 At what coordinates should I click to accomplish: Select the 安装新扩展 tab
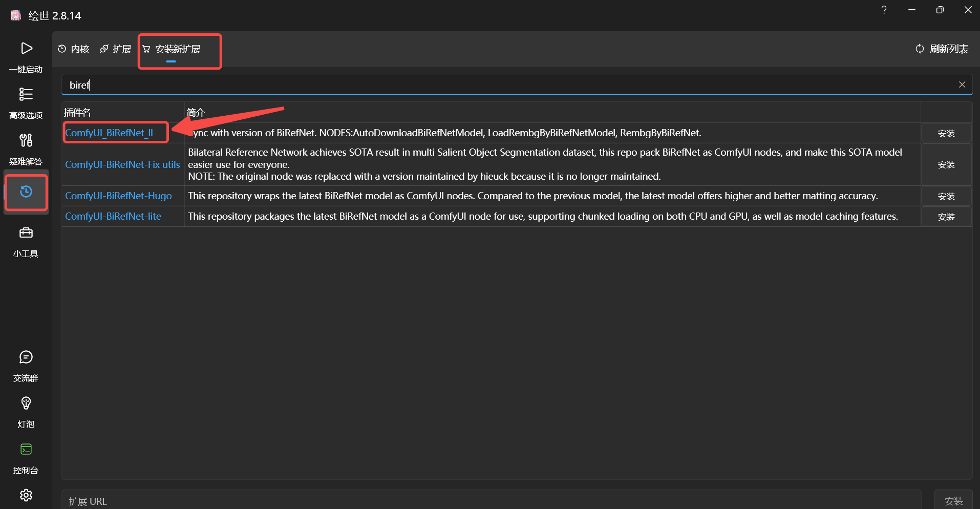point(172,49)
